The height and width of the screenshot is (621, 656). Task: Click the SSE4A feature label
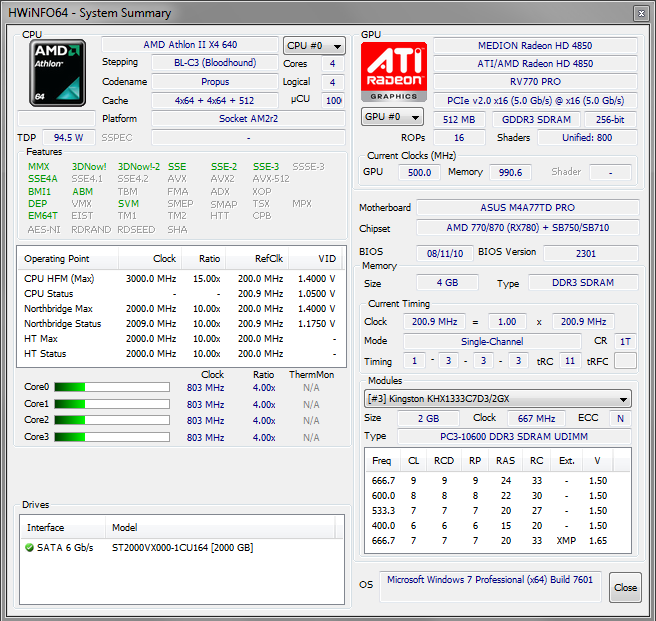pyautogui.click(x=43, y=179)
